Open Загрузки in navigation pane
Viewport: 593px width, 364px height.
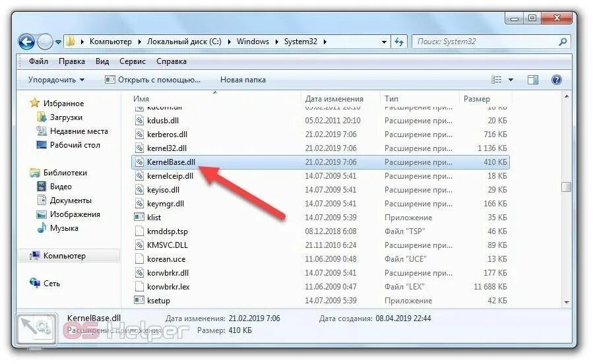(x=60, y=117)
